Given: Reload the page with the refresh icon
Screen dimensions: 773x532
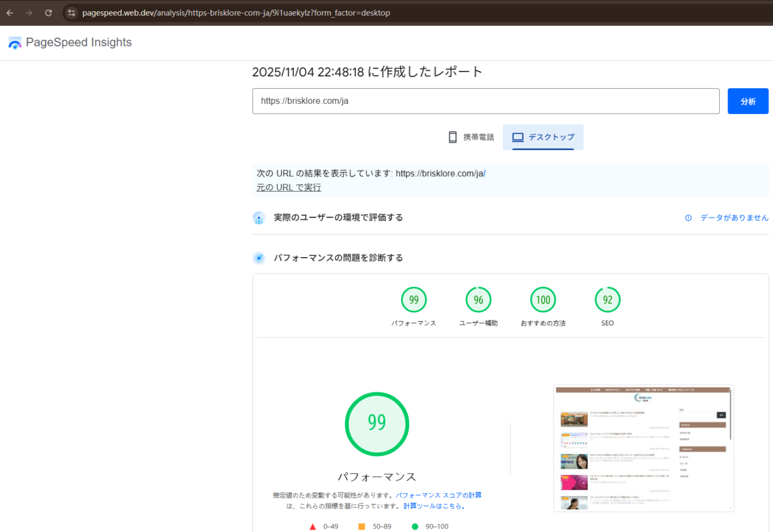Looking at the screenshot, I should [48, 12].
